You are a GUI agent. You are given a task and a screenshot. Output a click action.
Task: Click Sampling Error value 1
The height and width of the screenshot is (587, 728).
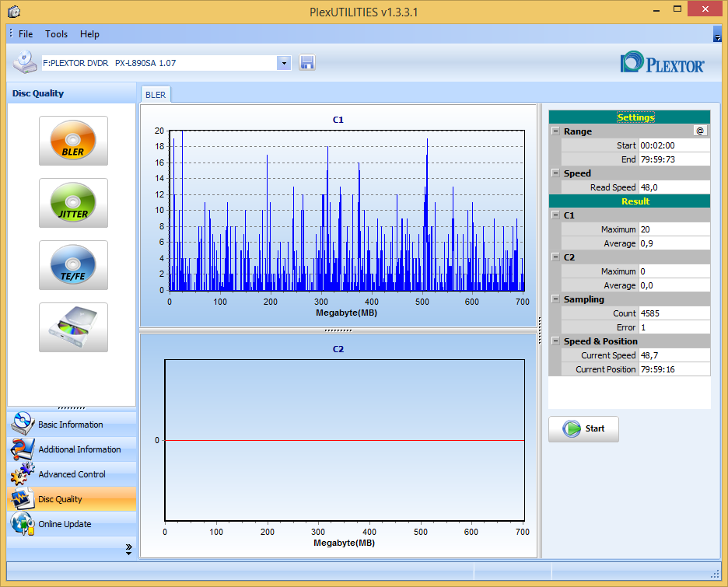tap(674, 327)
